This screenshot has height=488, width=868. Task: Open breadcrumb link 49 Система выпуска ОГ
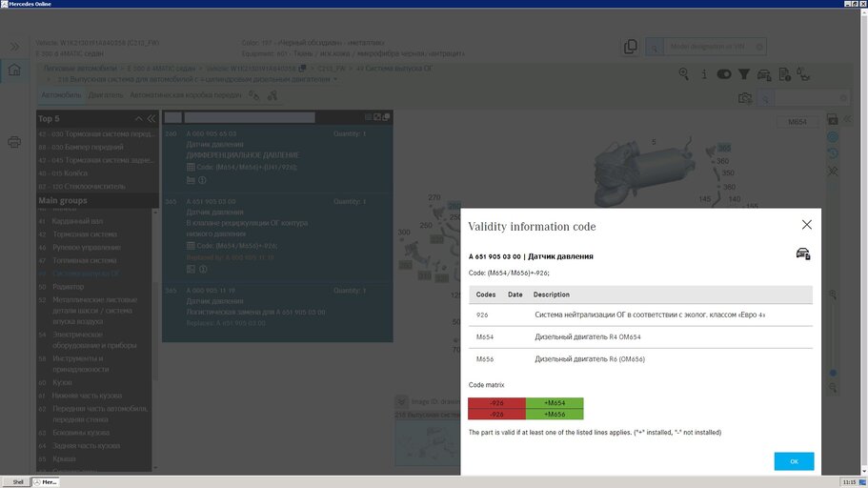394,68
